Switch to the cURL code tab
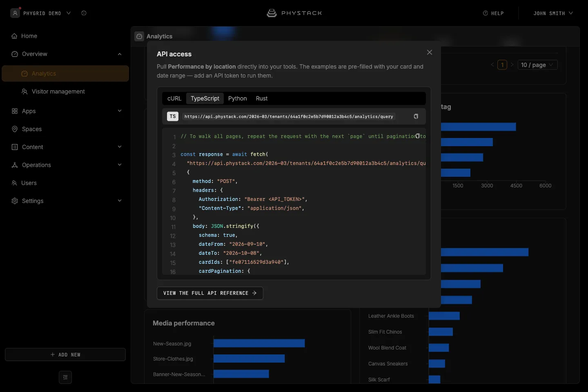This screenshot has width=588, height=392. [x=174, y=98]
